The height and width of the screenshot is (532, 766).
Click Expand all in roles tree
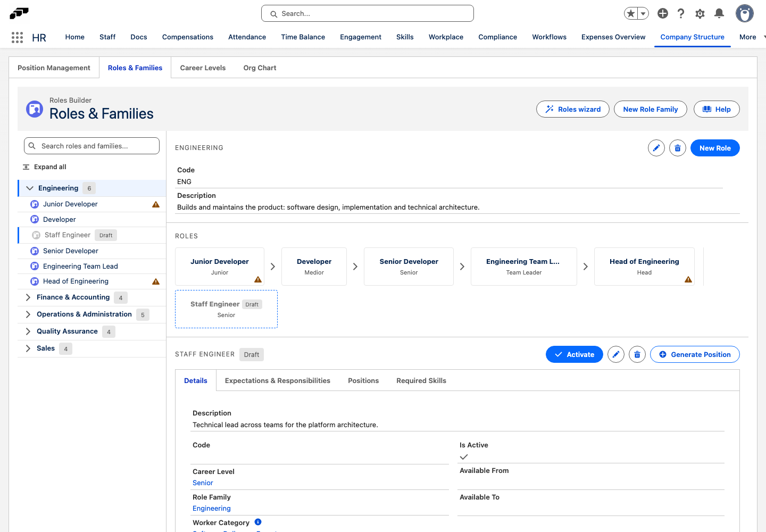[45, 167]
